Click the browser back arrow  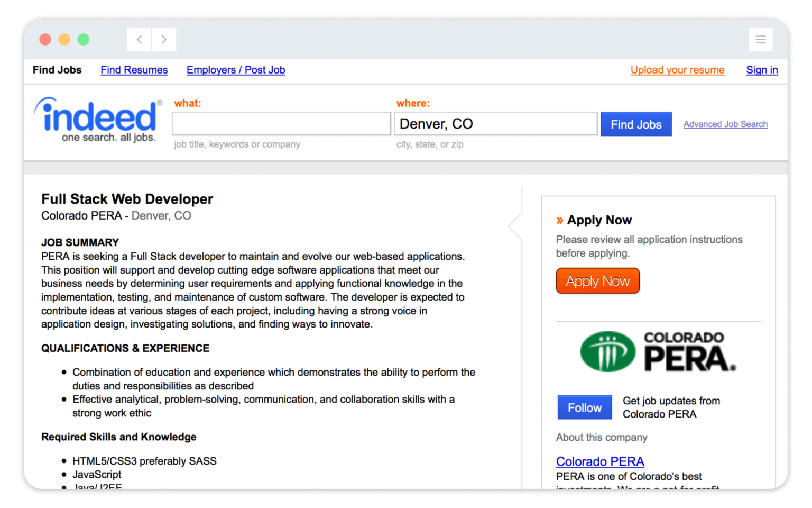(139, 39)
